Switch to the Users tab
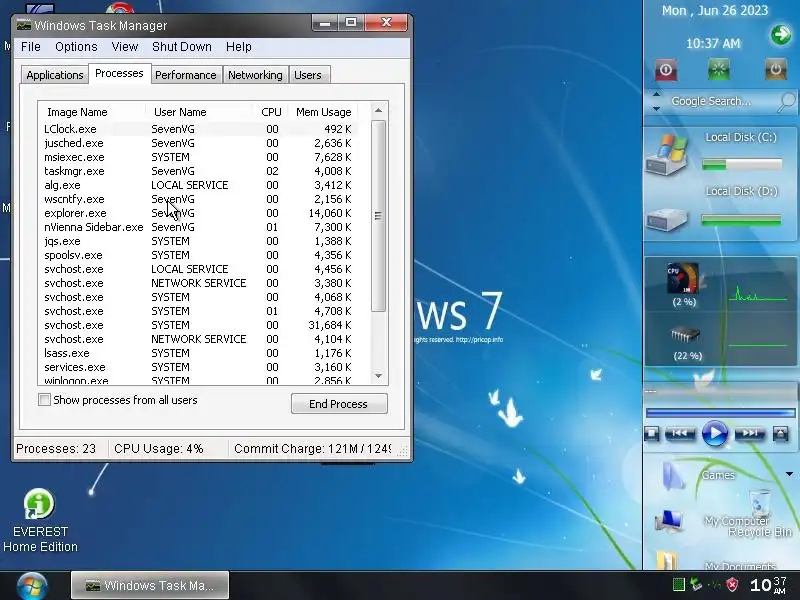The width and height of the screenshot is (800, 600). pyautogui.click(x=308, y=75)
